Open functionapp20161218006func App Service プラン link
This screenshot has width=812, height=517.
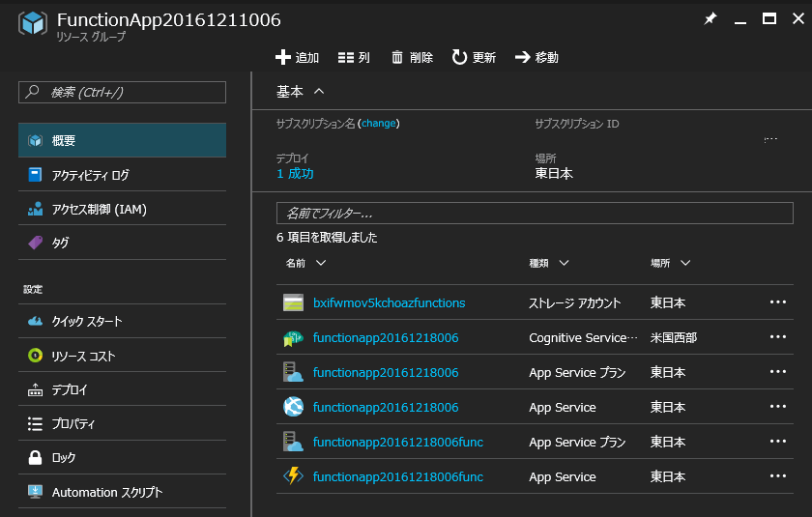click(x=398, y=442)
